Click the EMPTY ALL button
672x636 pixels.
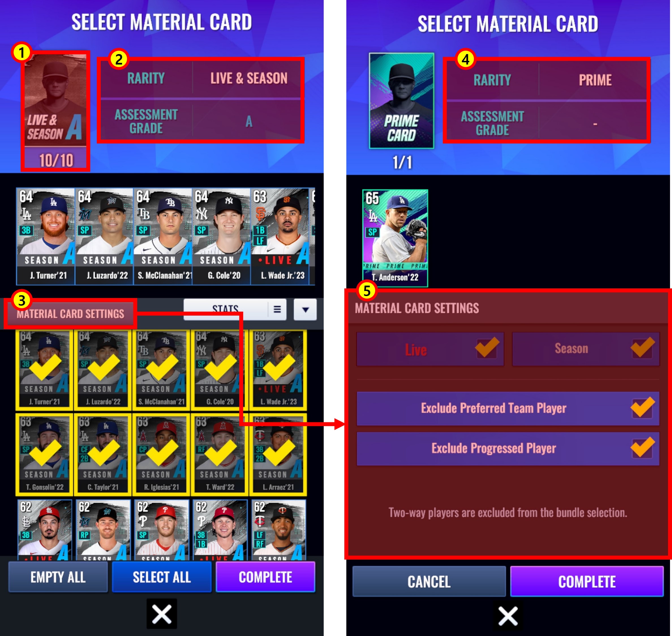coord(58,577)
